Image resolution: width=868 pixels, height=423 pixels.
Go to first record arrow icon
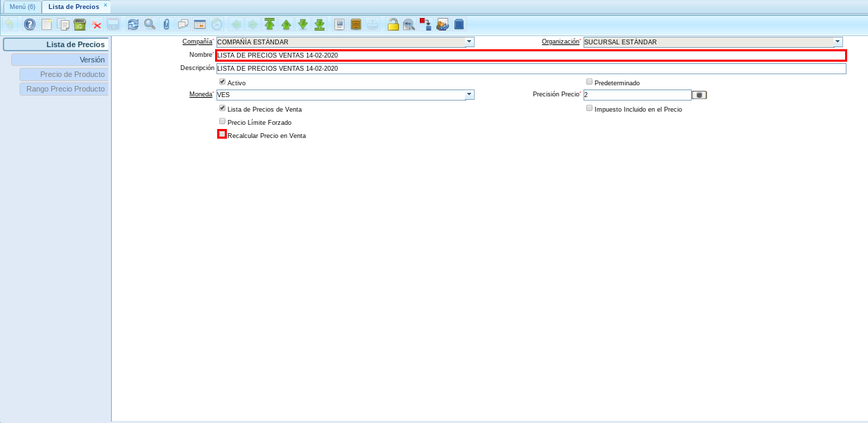pos(270,24)
